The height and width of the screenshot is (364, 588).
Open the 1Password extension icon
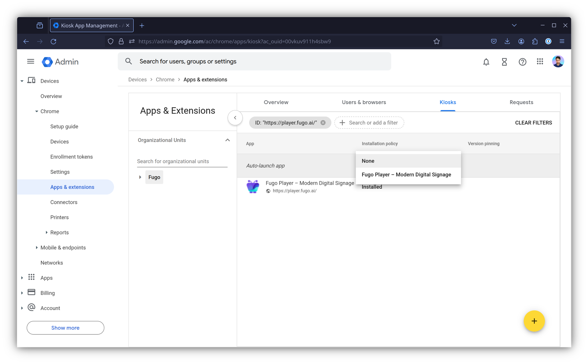548,41
